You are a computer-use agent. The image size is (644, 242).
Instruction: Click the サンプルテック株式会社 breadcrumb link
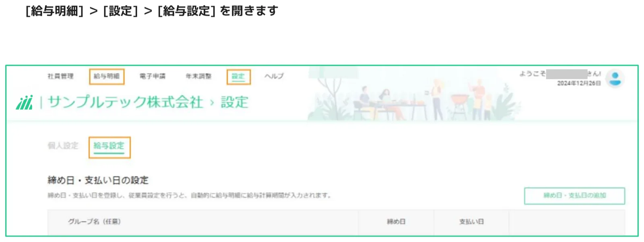pos(126,102)
